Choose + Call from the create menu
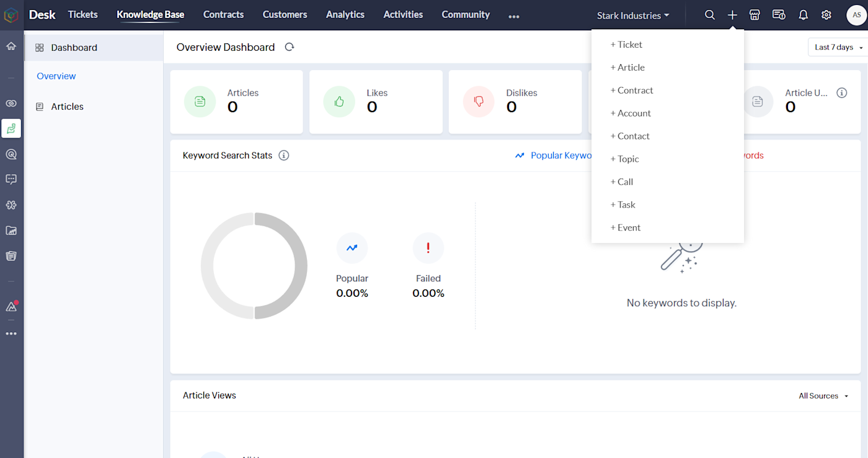Viewport: 868px width, 458px height. pos(668,182)
